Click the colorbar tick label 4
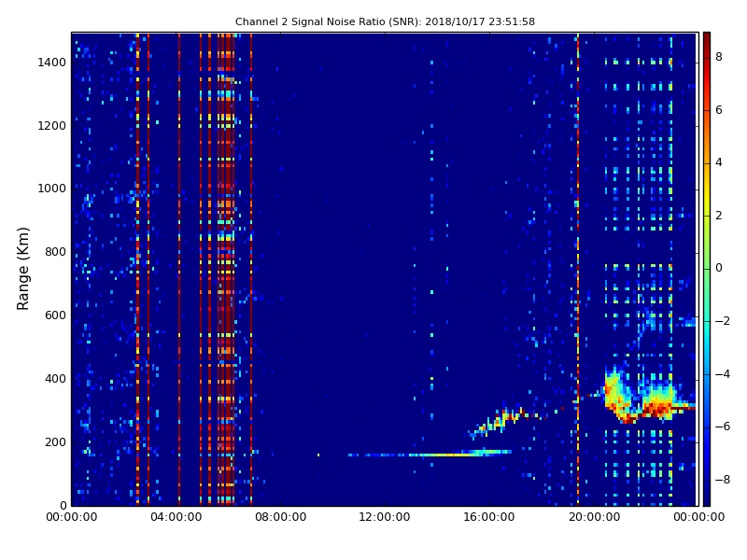This screenshot has width=747, height=560. pyautogui.click(x=719, y=162)
